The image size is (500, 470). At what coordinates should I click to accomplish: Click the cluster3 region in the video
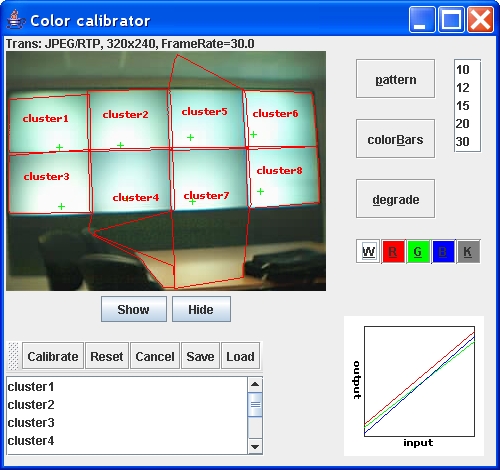click(49, 182)
